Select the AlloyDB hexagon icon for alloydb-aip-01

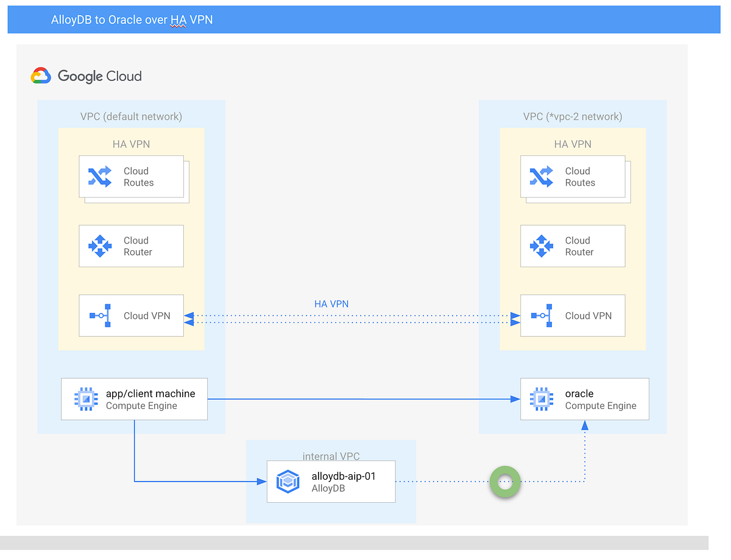[x=287, y=481]
